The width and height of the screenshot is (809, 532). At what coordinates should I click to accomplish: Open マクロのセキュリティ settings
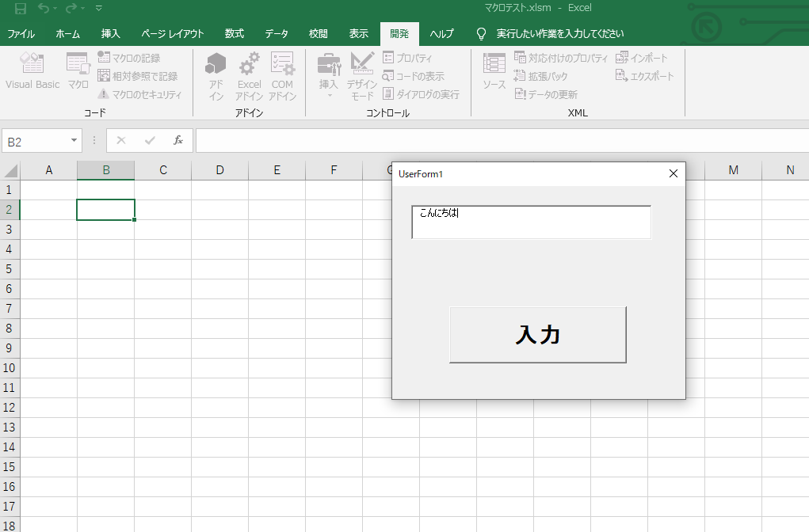(139, 94)
